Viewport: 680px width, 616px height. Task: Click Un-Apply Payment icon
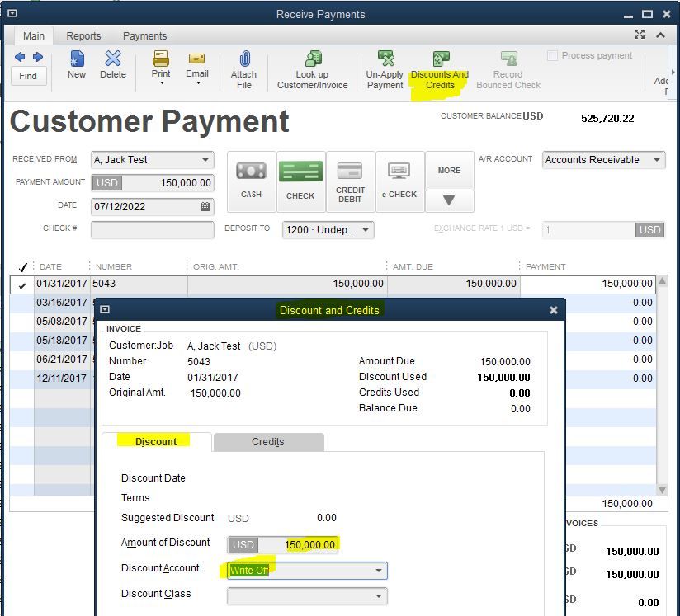pyautogui.click(x=385, y=59)
